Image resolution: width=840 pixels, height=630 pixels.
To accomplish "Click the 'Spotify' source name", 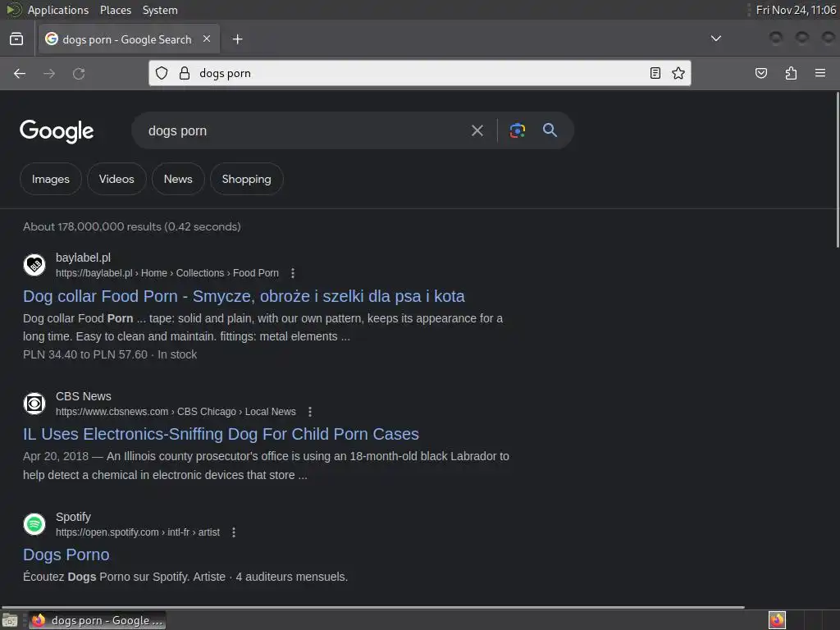I will click(x=73, y=517).
